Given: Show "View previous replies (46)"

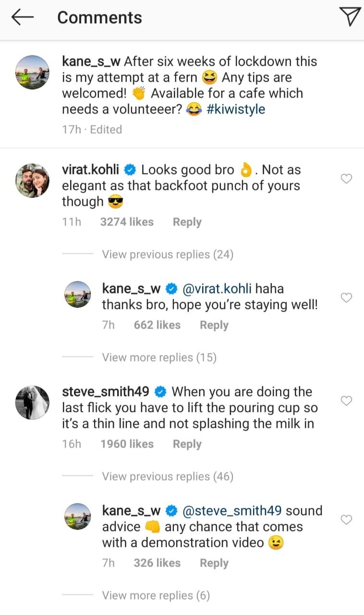Looking at the screenshot, I should [x=167, y=477].
